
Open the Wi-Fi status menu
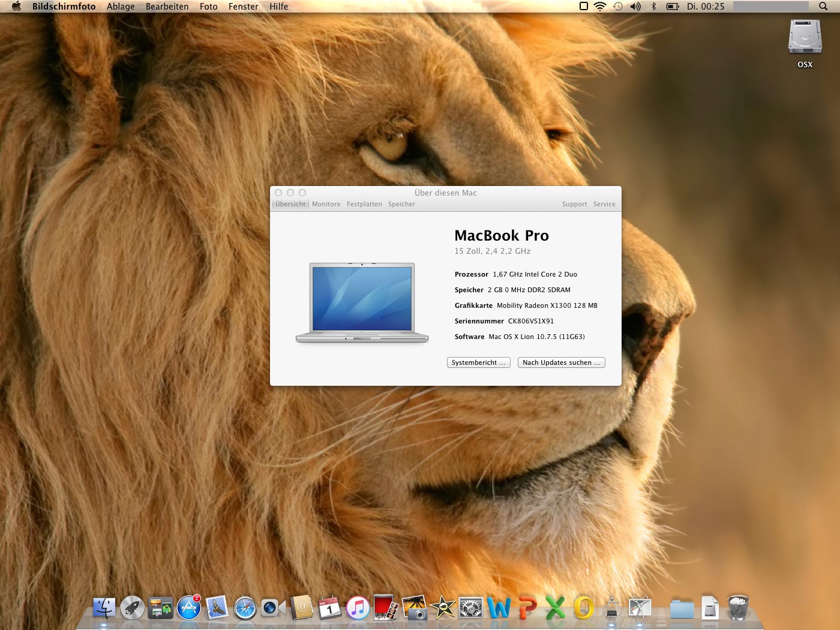pyautogui.click(x=600, y=7)
